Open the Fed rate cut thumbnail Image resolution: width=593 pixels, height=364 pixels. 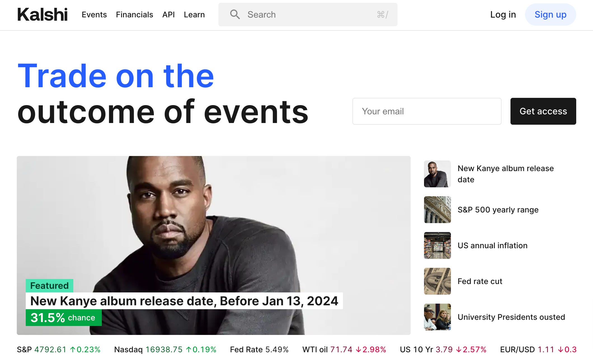pyautogui.click(x=437, y=281)
